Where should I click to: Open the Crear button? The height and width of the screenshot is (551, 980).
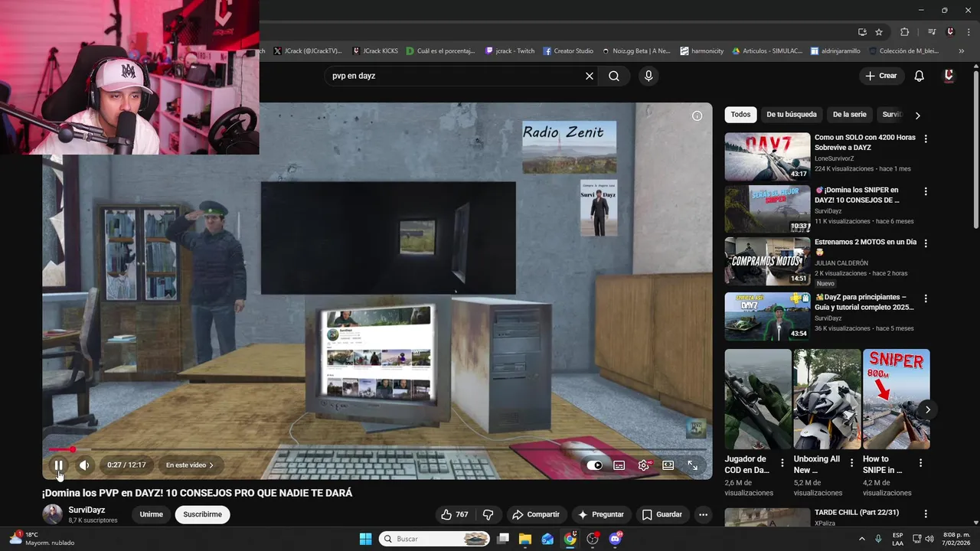[x=881, y=76]
